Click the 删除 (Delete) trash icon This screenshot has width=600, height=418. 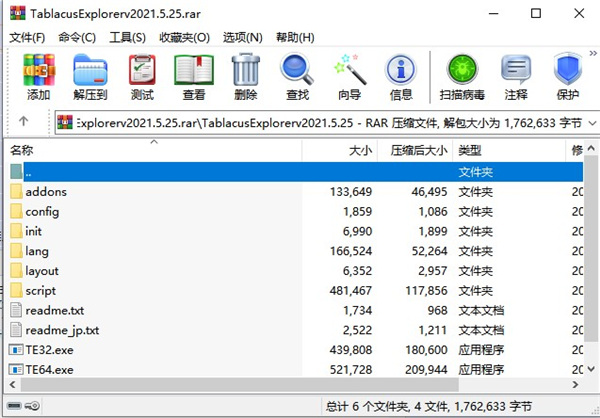246,78
